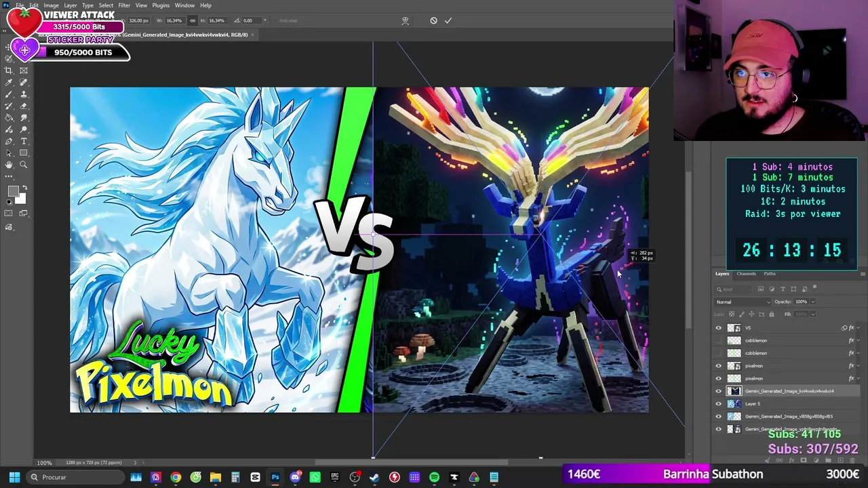Toggle Quick Mask mode icon
The height and width of the screenshot is (488, 868).
(9, 213)
